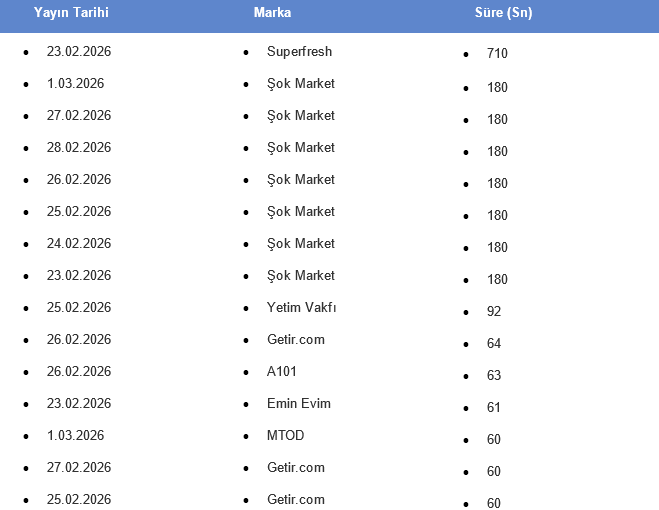Select the 63 duration value
The height and width of the screenshot is (510, 659).
494,375
